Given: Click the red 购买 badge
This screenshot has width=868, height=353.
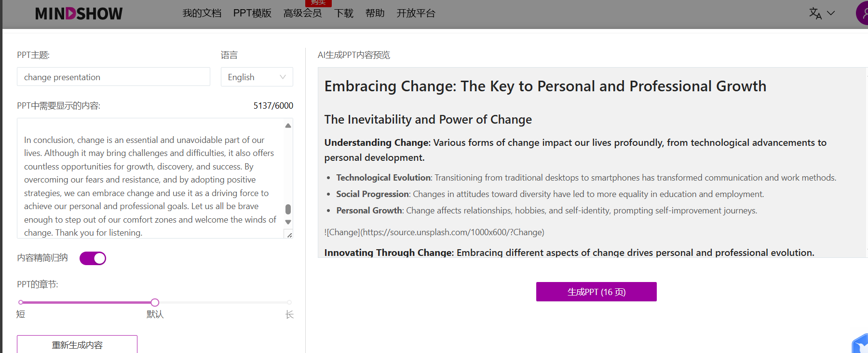Looking at the screenshot, I should pyautogui.click(x=318, y=3).
